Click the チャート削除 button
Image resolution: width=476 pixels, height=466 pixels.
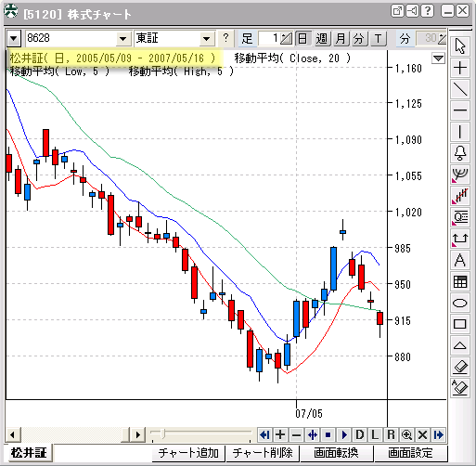coord(263,453)
